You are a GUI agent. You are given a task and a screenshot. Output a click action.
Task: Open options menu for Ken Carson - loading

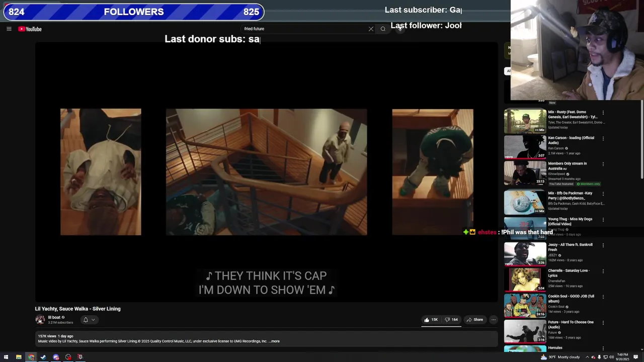[x=603, y=138]
